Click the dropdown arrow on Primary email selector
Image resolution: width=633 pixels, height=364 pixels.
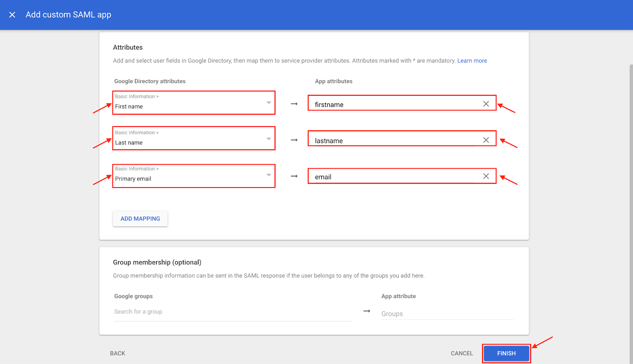click(x=269, y=175)
